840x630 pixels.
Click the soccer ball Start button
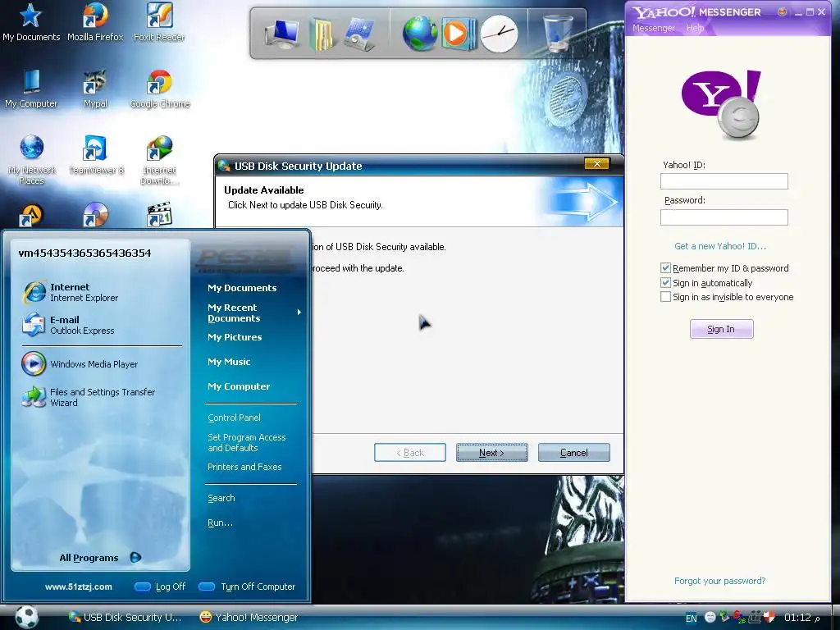[26, 617]
